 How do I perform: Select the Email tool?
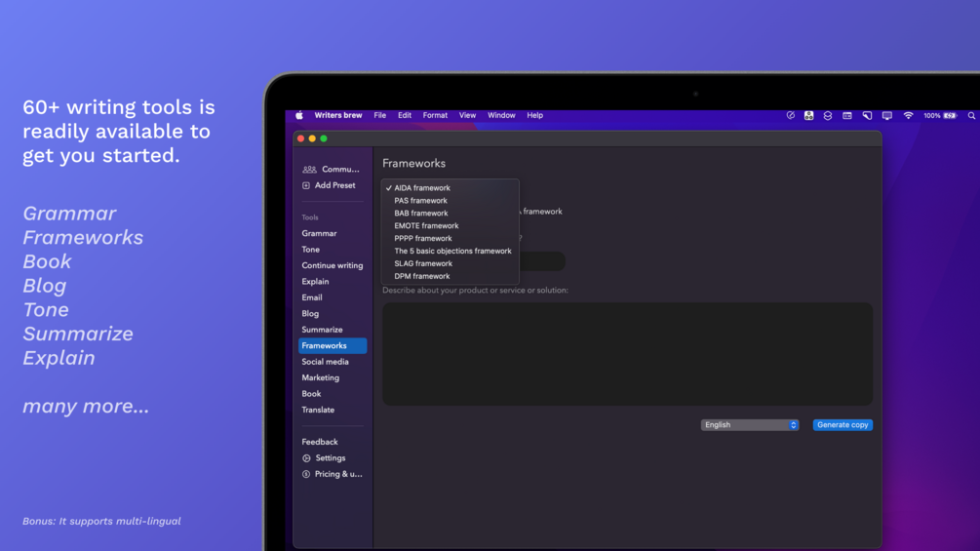(x=312, y=297)
